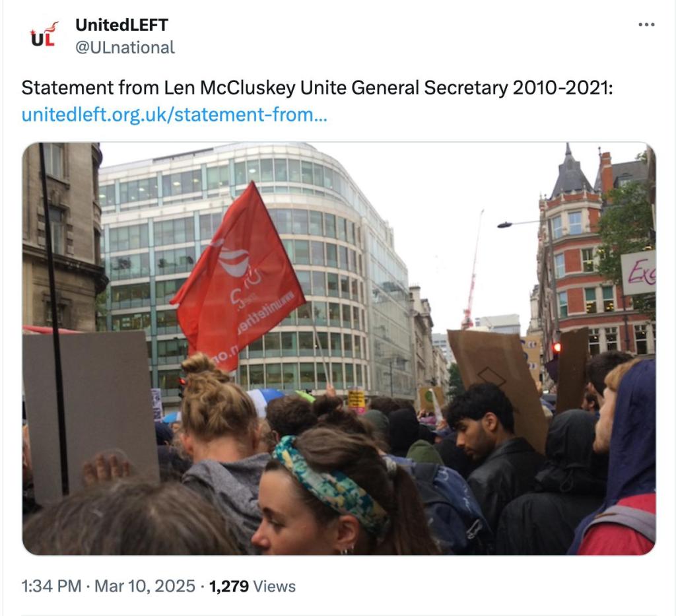View the 1,279 Views count

point(252,586)
